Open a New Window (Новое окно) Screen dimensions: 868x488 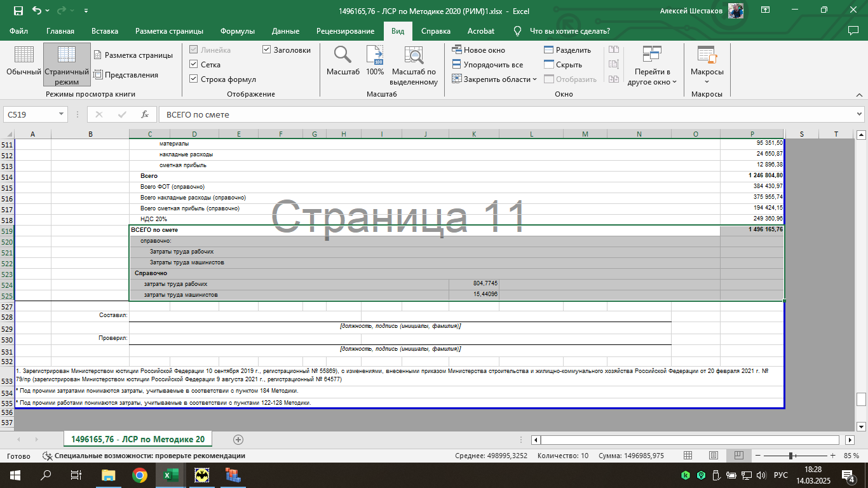(x=478, y=50)
